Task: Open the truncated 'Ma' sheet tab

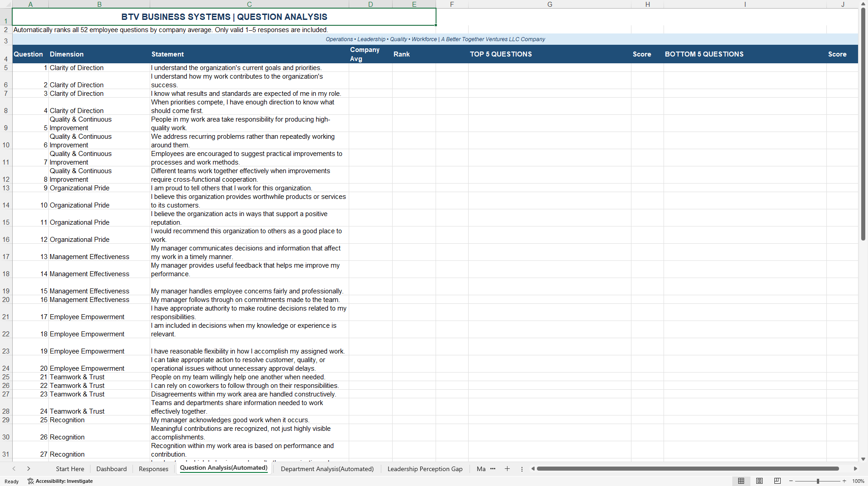Action: tap(481, 469)
